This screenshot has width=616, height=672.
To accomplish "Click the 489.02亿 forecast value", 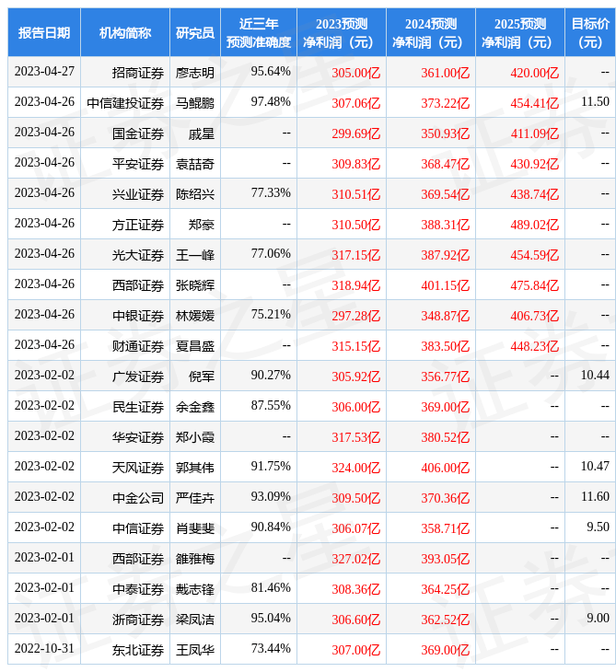I will pos(535,225).
